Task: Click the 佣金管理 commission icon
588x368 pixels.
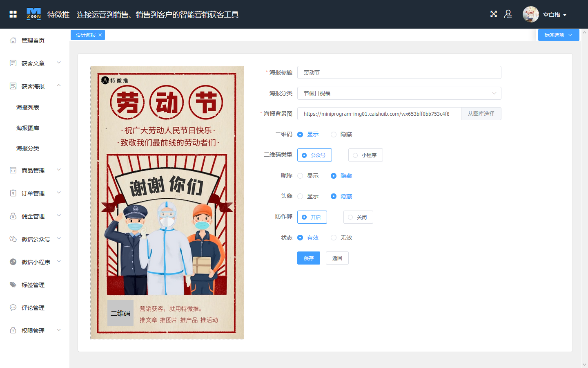Action: [12, 216]
